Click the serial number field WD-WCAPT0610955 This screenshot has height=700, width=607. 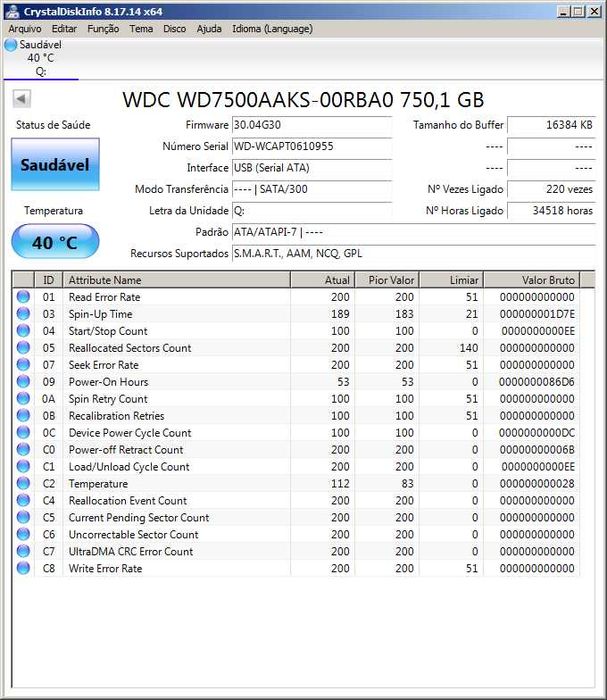coord(312,146)
